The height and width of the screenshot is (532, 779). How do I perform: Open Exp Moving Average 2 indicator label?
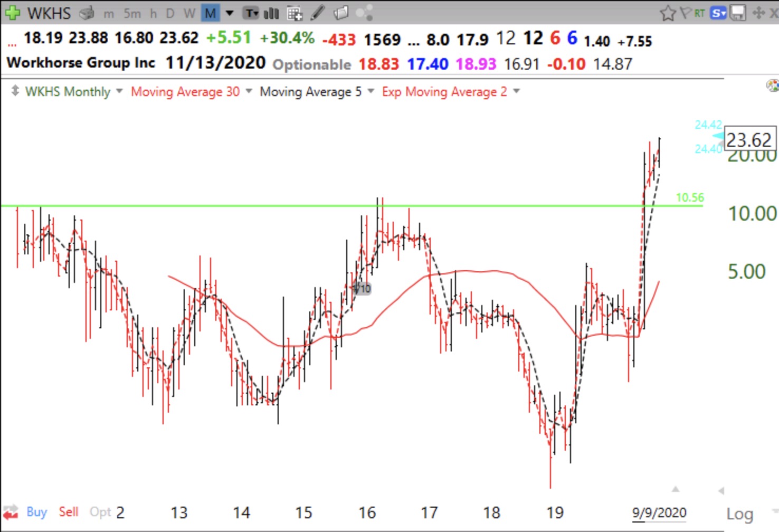444,92
